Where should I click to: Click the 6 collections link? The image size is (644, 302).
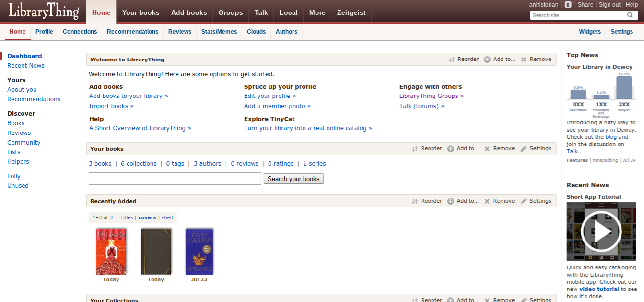point(139,164)
